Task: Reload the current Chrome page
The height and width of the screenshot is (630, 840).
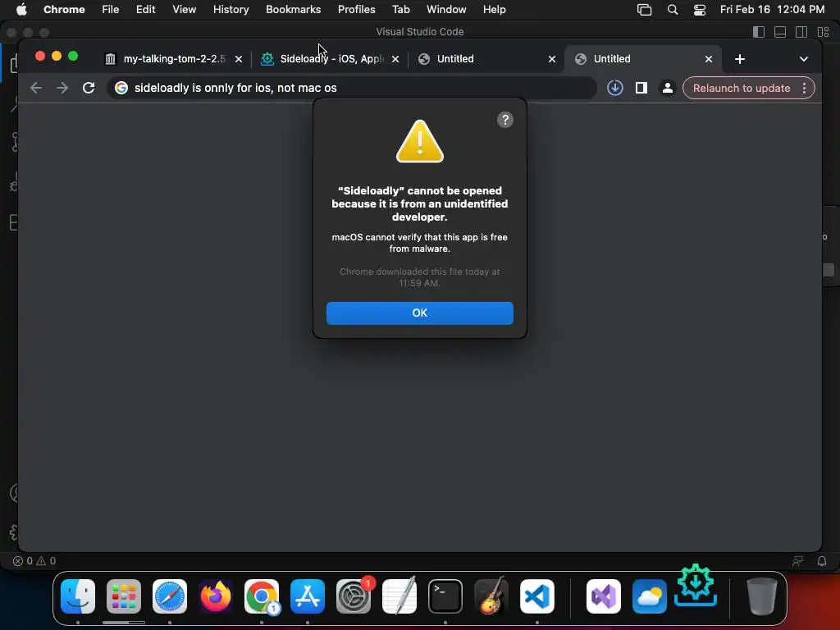Action: coord(89,88)
